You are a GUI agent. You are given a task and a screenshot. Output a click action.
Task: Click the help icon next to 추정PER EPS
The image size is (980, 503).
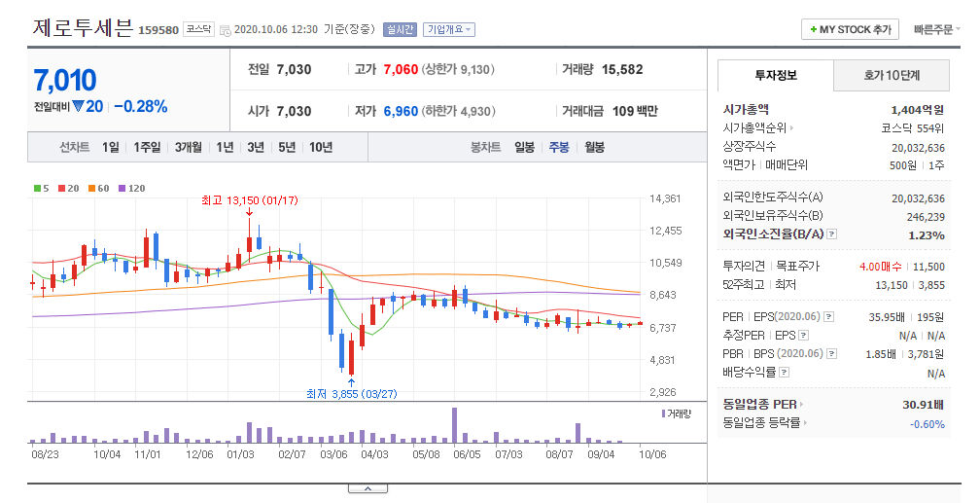(x=804, y=336)
